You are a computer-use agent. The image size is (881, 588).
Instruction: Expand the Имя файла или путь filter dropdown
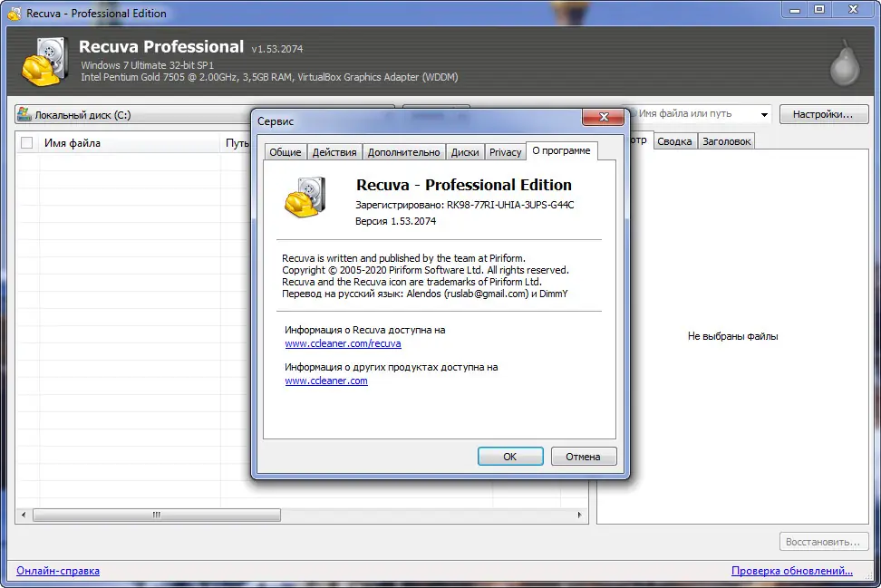(x=764, y=114)
